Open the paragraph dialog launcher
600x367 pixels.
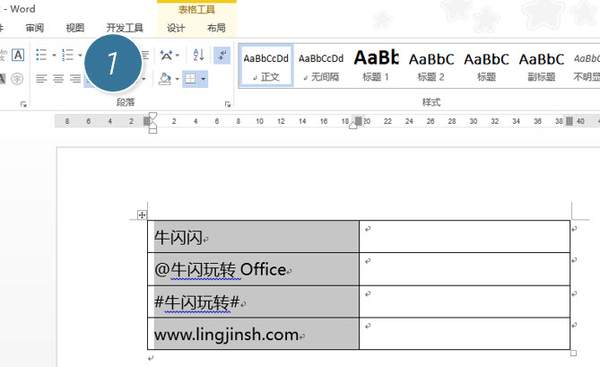[228, 104]
